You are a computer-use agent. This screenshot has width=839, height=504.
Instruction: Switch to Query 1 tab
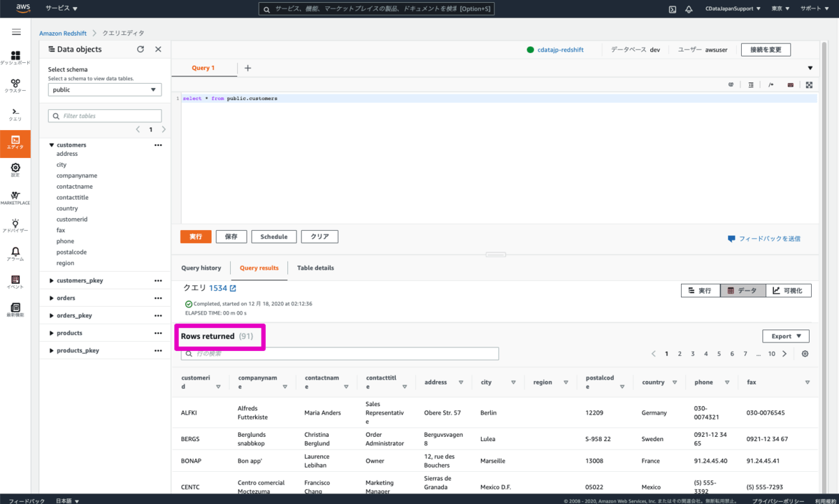203,68
